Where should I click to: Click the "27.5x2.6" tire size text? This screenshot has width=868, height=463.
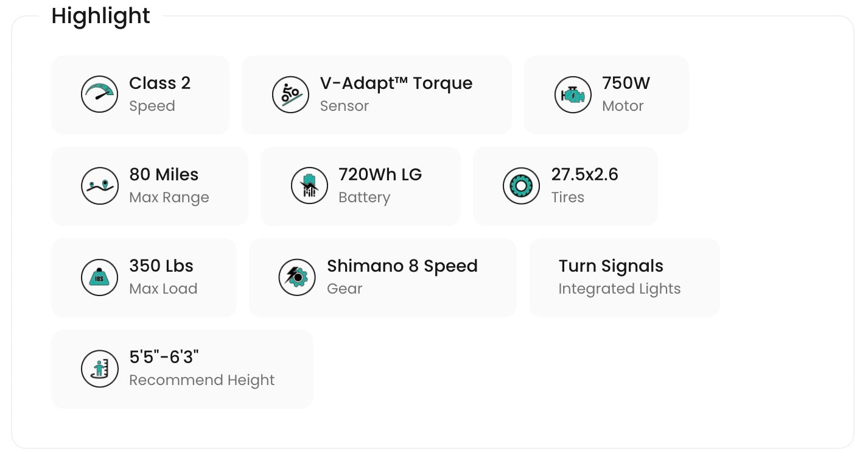584,175
